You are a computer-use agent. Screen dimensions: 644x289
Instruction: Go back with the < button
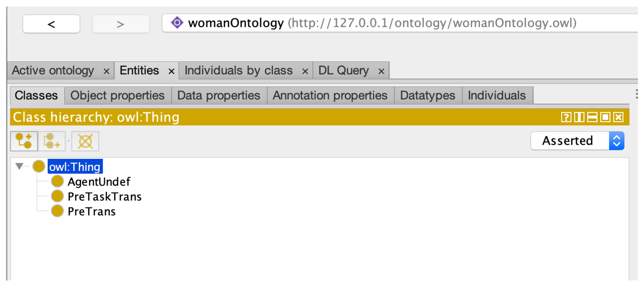pyautogui.click(x=51, y=24)
